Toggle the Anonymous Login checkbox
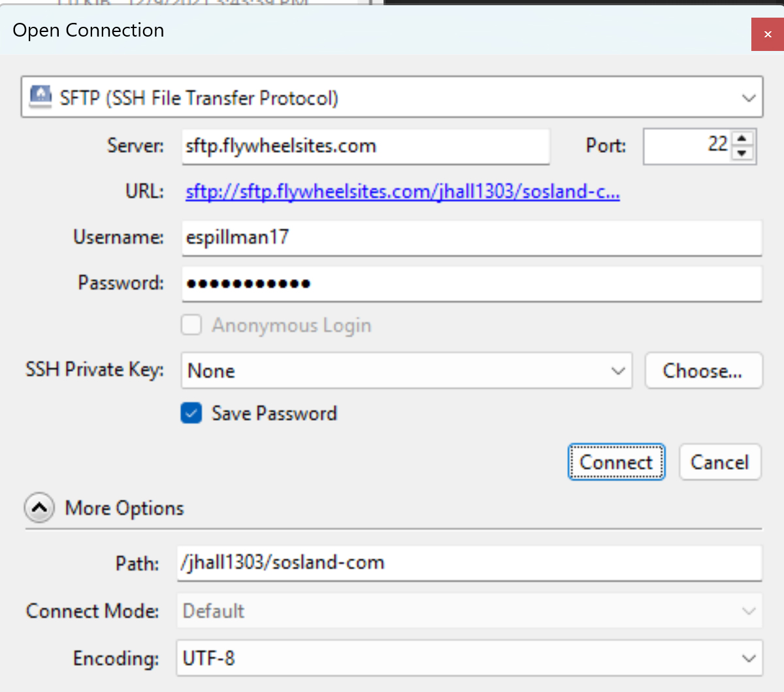Screen dimensions: 784x692 tap(191, 325)
